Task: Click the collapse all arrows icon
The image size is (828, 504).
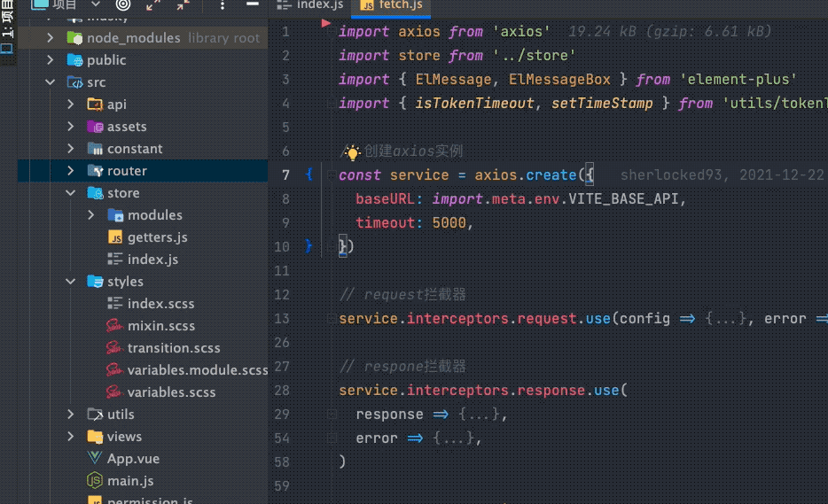Action: [x=183, y=5]
